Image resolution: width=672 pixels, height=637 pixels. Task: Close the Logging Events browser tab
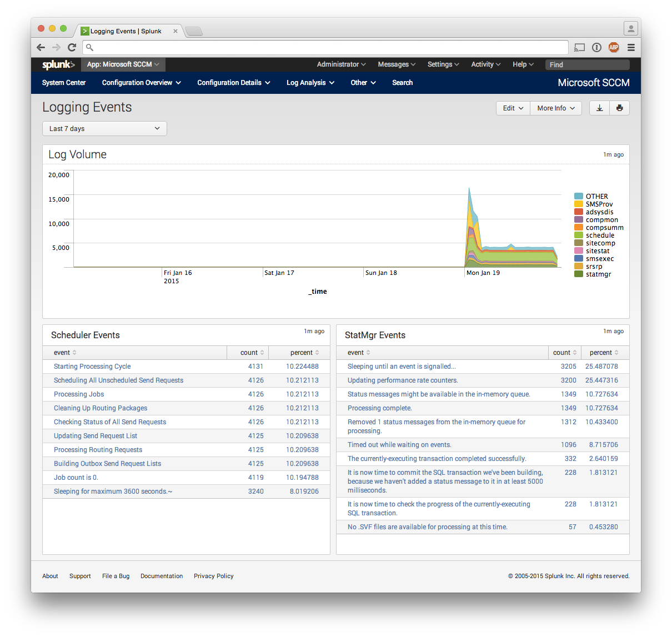click(175, 31)
